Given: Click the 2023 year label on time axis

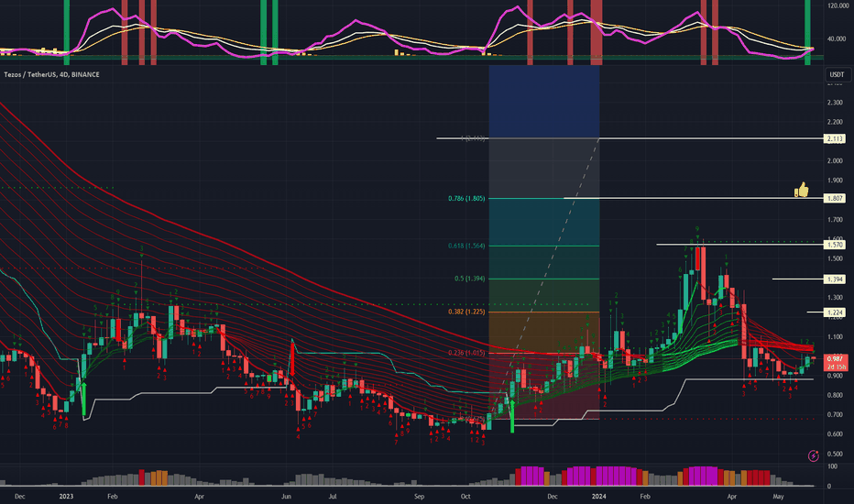Looking at the screenshot, I should [x=66, y=497].
